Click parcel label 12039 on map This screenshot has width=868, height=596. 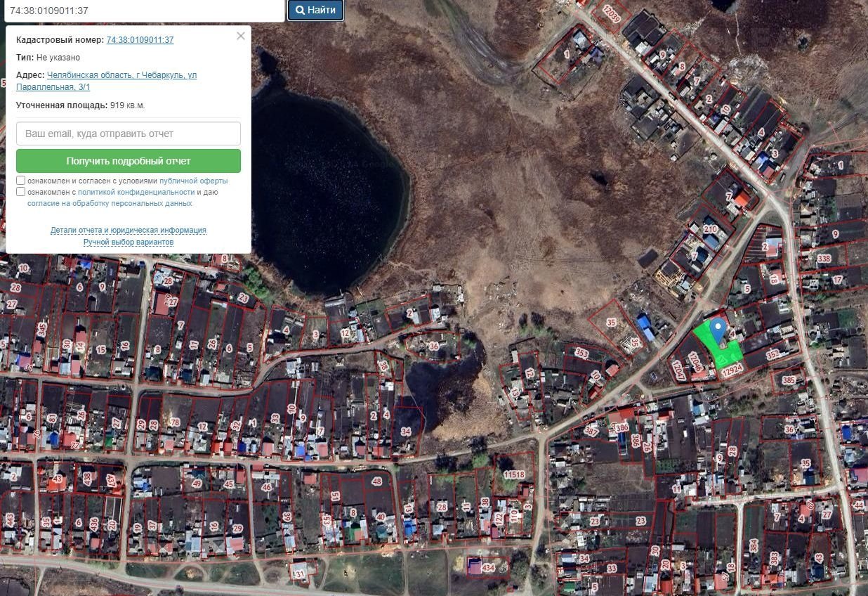click(611, 15)
